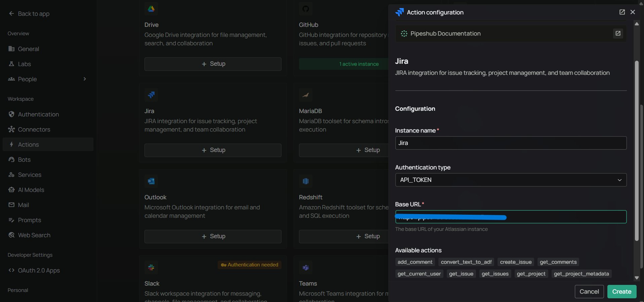Image resolution: width=644 pixels, height=302 pixels.
Task: Click the Jira card logo icon
Action: [x=151, y=95]
